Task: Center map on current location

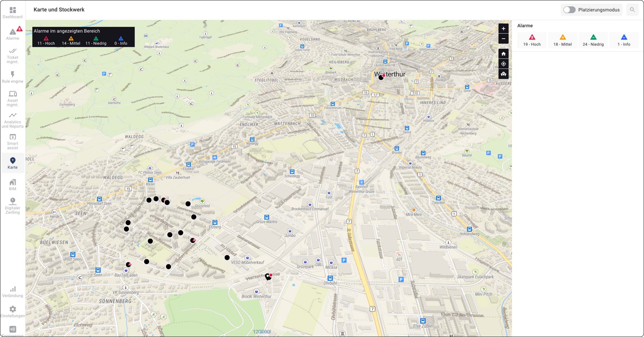Action: click(503, 64)
